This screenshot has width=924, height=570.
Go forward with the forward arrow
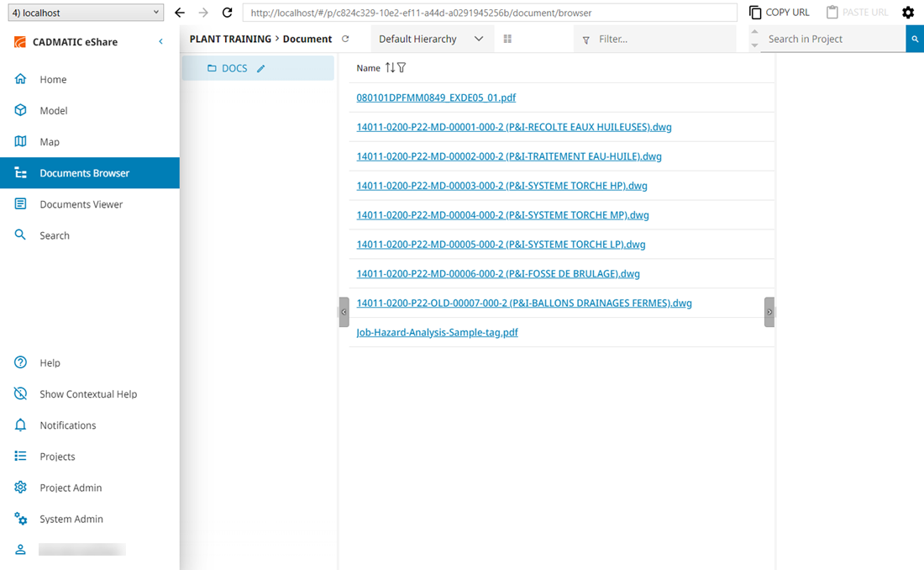(203, 13)
